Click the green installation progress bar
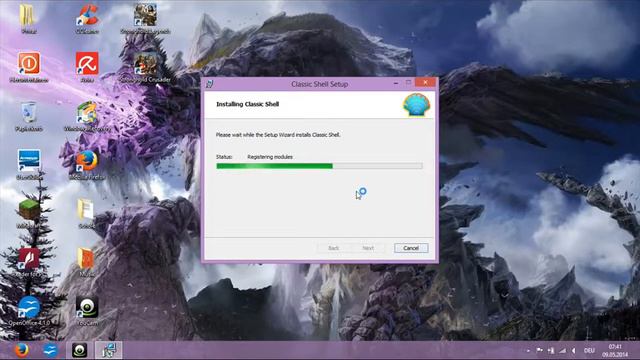 click(x=319, y=166)
